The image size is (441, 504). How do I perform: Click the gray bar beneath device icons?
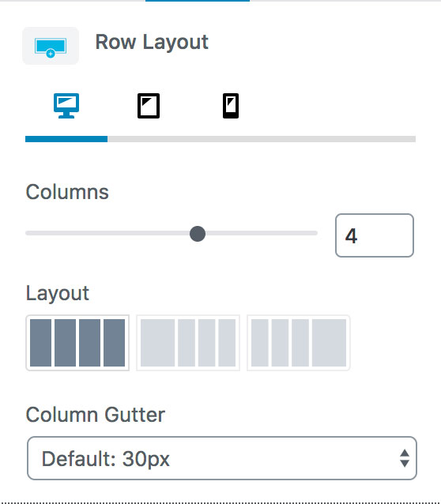[x=262, y=139]
